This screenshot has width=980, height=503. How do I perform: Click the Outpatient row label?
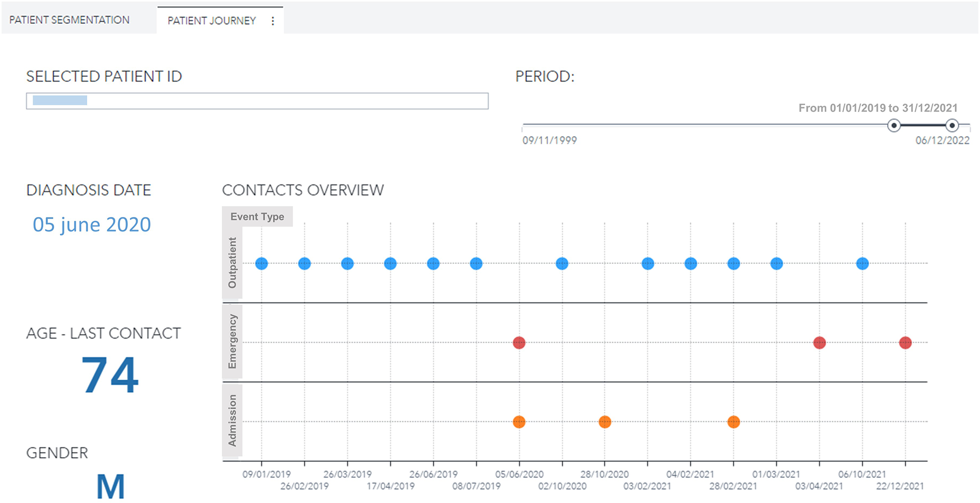pos(232,263)
